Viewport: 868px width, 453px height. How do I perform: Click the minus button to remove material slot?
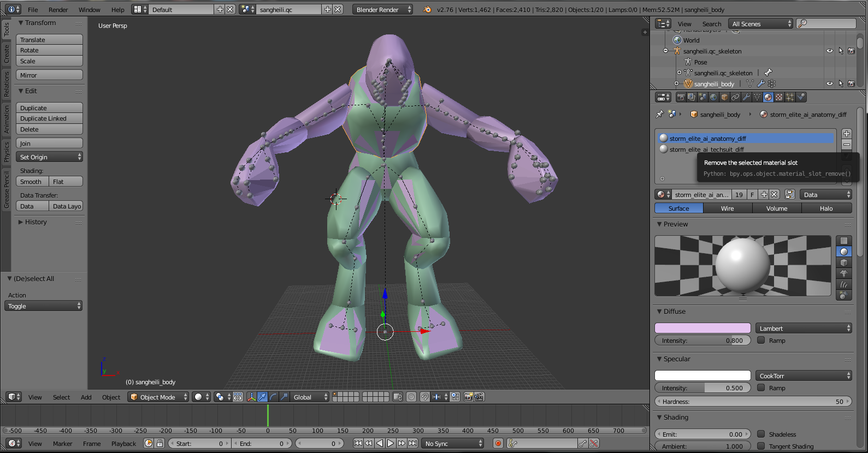847,145
